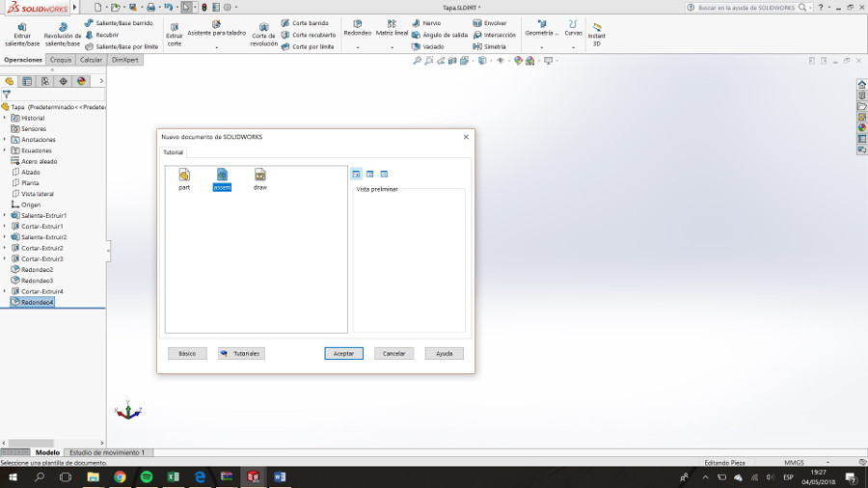The height and width of the screenshot is (488, 868).
Task: Select Operaciones ribbon tab
Action: 23,60
